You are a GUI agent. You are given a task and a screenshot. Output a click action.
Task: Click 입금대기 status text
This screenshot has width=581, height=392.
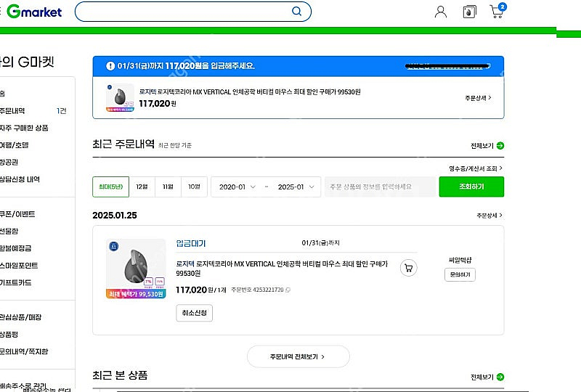(x=191, y=243)
